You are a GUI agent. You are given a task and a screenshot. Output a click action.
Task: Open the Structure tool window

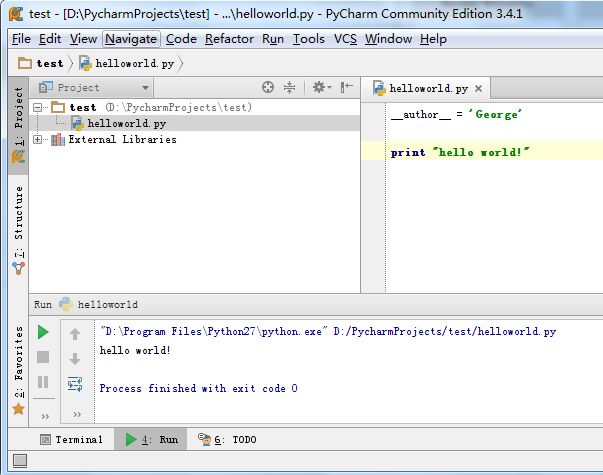point(18,230)
